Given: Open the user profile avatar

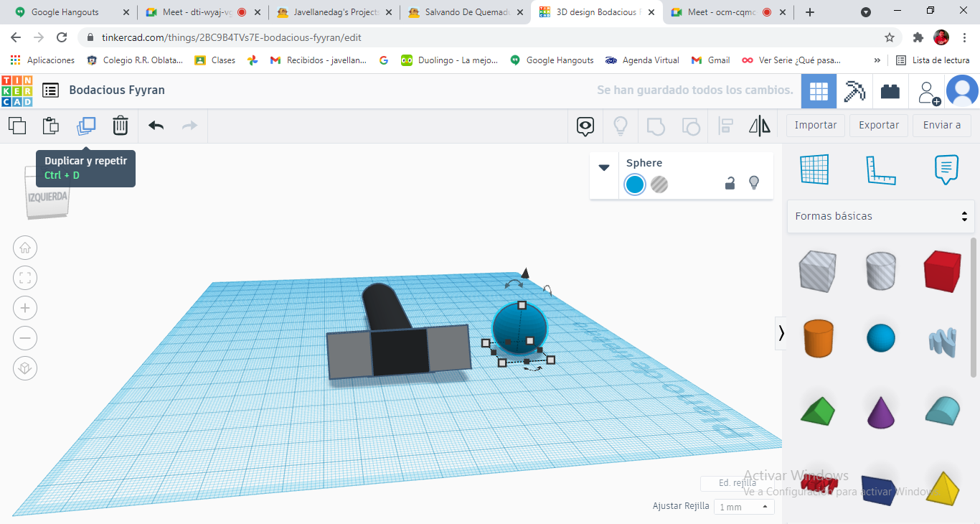Looking at the screenshot, I should 962,91.
